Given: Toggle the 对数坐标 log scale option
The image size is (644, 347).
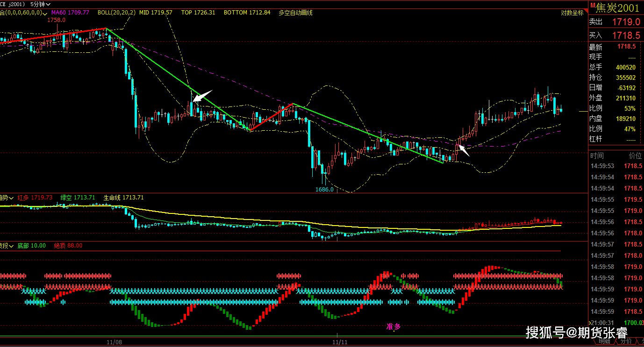Looking at the screenshot, I should tap(572, 13).
